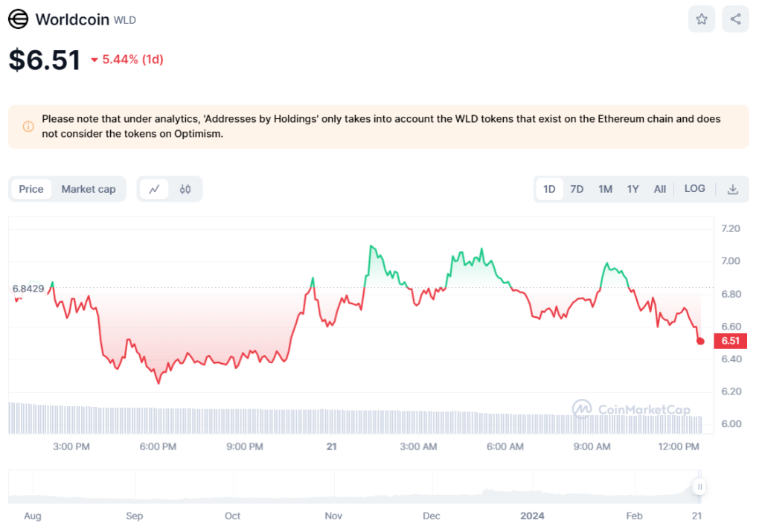
Task: Click the 7.00 price axis label
Action: [x=731, y=261]
